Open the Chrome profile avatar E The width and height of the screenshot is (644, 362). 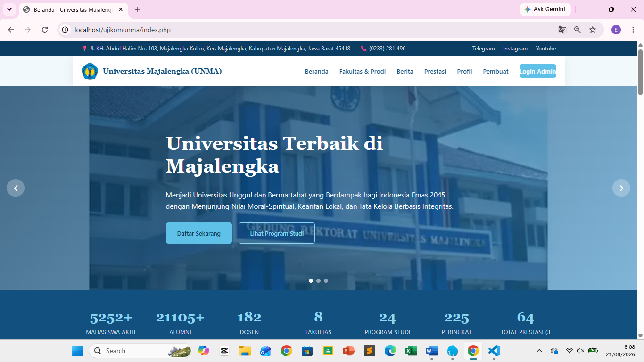click(616, 30)
